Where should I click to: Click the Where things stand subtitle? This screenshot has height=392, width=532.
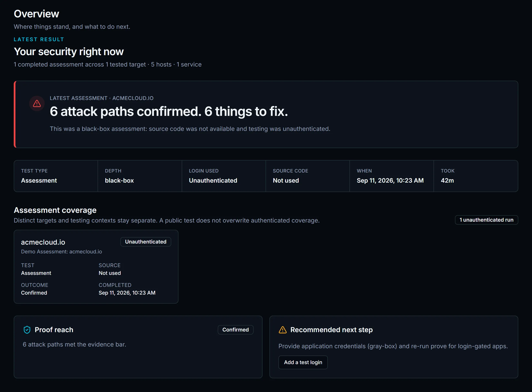click(x=72, y=27)
